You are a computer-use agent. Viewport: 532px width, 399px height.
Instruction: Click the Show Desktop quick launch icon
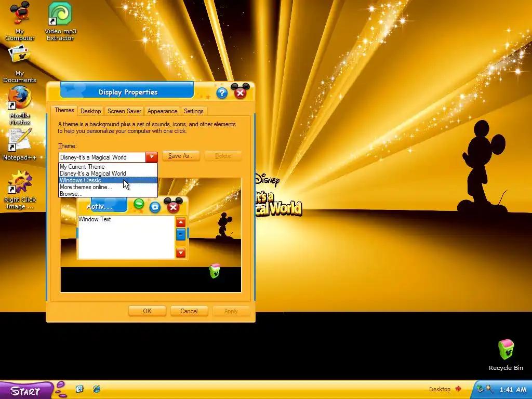[79, 389]
